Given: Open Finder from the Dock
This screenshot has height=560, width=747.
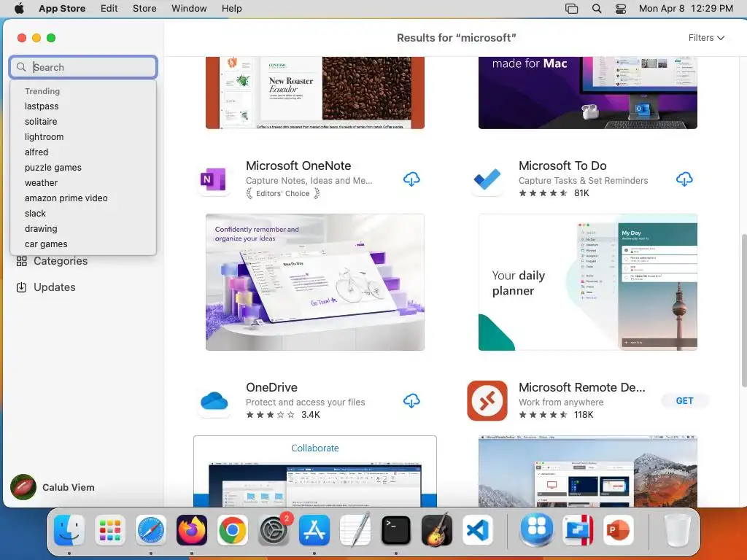Looking at the screenshot, I should tap(69, 530).
